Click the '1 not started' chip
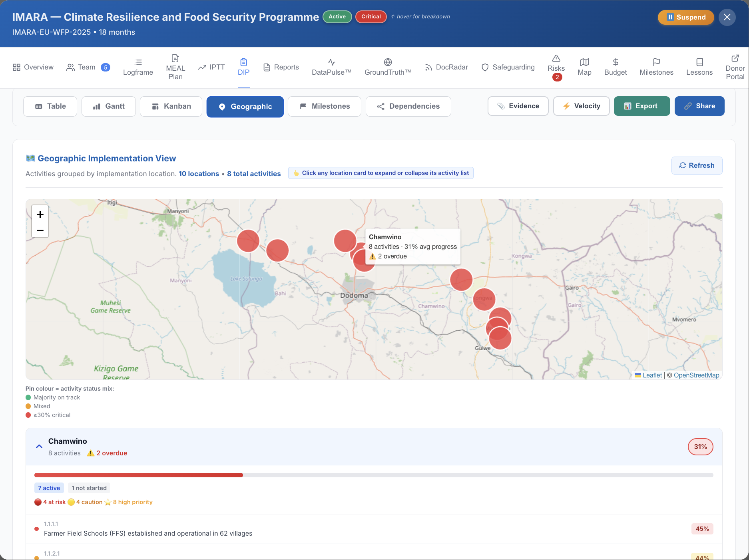This screenshot has height=560, width=749. [89, 488]
